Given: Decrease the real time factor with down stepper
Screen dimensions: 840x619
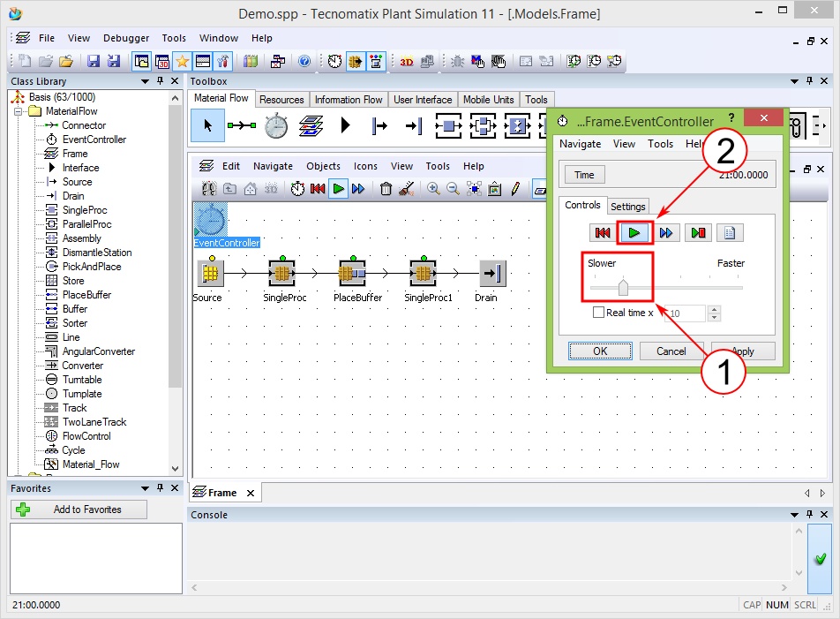Looking at the screenshot, I should click(x=714, y=317).
